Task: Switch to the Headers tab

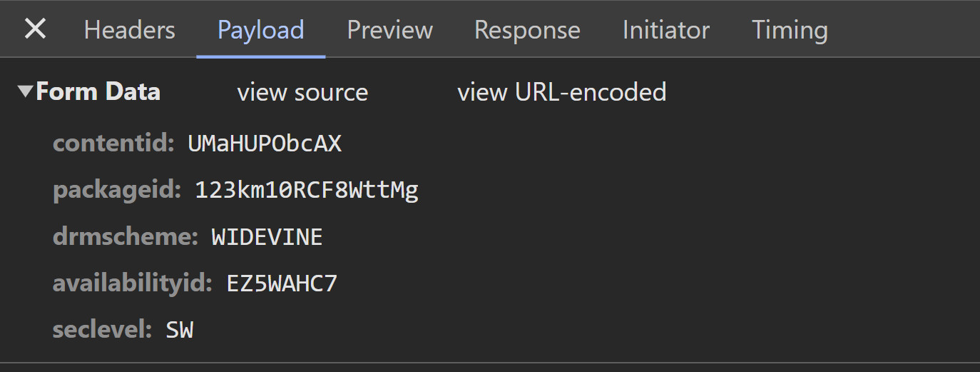Action: [x=129, y=30]
